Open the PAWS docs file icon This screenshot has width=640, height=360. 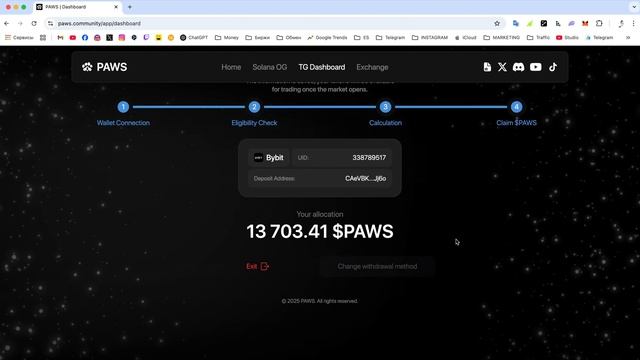[x=487, y=67]
